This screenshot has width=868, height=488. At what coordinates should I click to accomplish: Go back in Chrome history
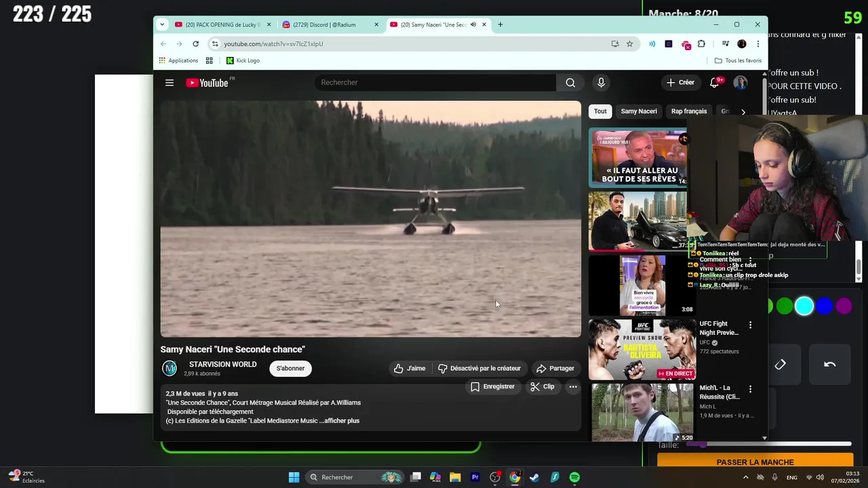(x=163, y=43)
